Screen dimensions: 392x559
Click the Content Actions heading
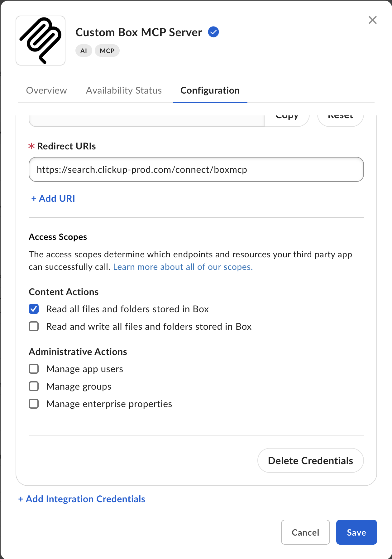(64, 292)
